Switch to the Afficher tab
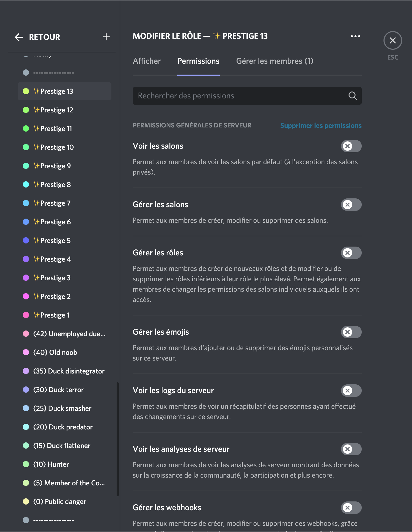Viewport: 412px width, 532px height. [x=147, y=61]
